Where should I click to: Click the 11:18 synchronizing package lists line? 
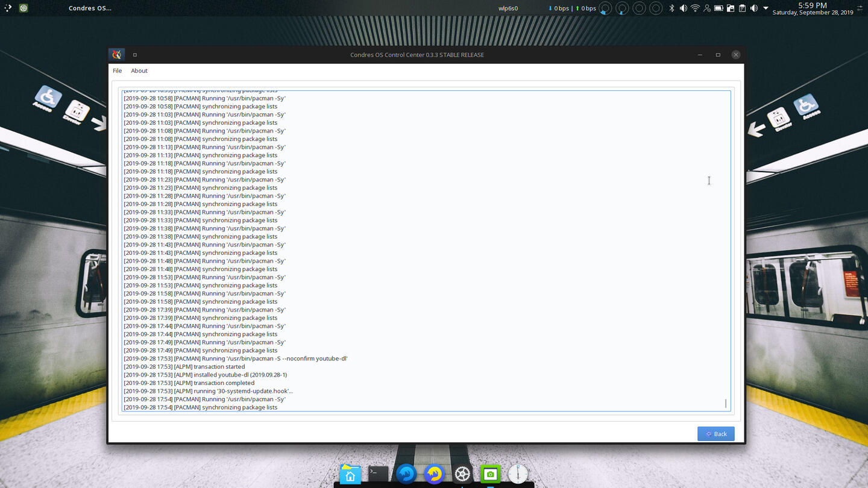(x=200, y=171)
